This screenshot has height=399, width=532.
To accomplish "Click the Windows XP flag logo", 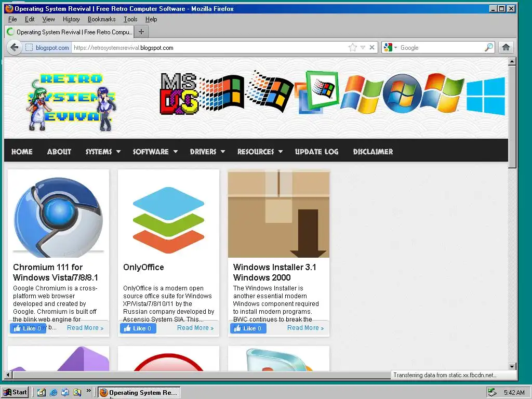I will click(362, 95).
